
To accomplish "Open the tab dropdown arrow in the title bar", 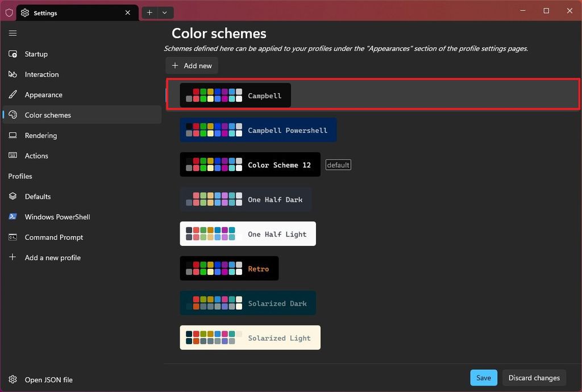I will pyautogui.click(x=165, y=12).
